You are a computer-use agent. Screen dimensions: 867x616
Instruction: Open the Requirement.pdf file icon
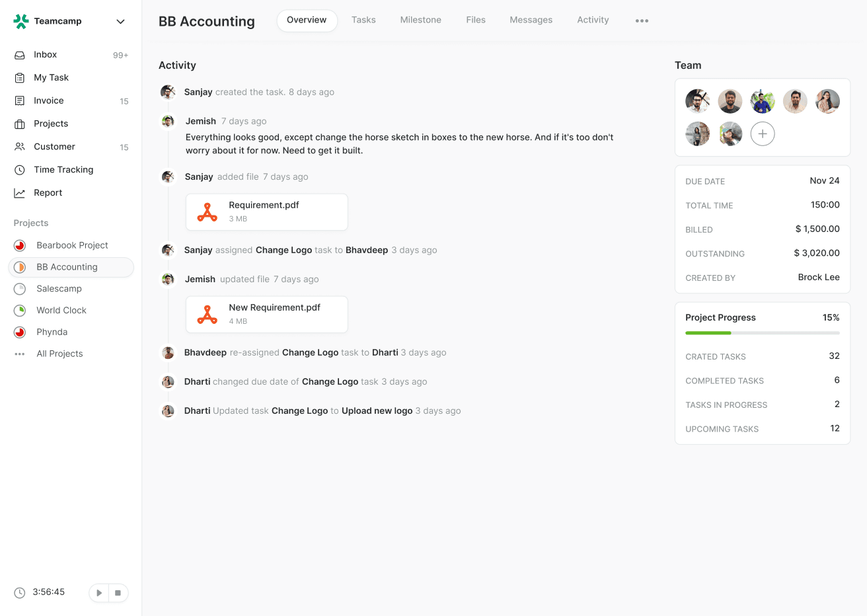coord(207,212)
